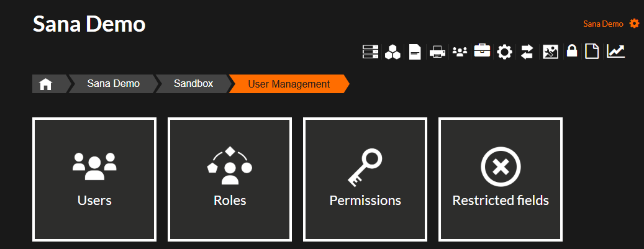This screenshot has height=249, width=644.
Task: Open the hexagon cluster toolbar icon
Action: coord(392,52)
